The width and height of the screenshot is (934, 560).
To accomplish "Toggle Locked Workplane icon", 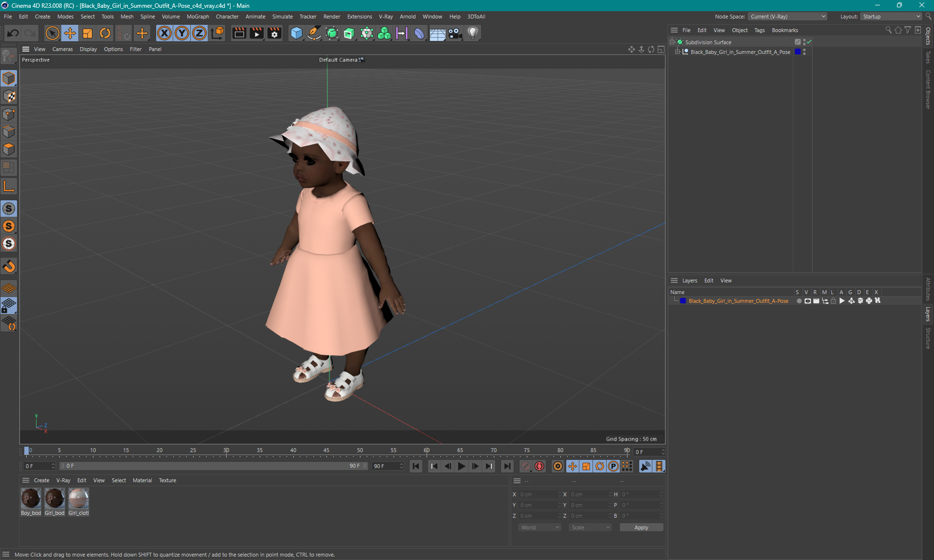I will pos(9,306).
